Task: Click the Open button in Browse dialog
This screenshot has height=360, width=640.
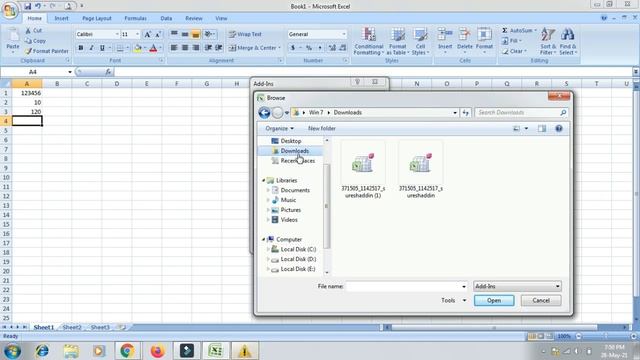Action: (x=494, y=300)
